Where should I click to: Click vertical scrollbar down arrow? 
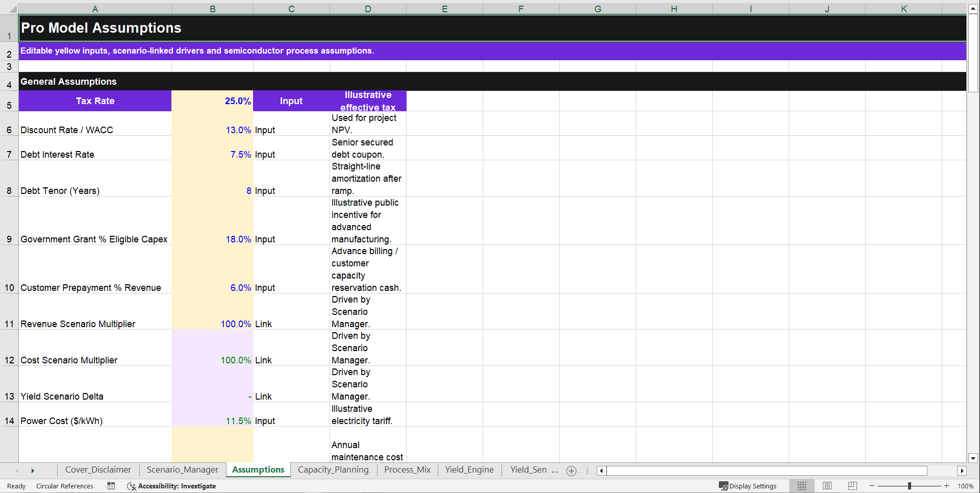973,458
